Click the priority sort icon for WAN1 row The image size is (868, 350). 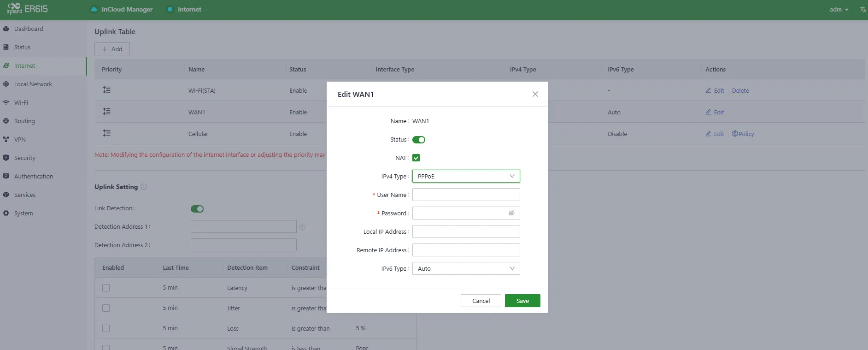click(x=107, y=112)
